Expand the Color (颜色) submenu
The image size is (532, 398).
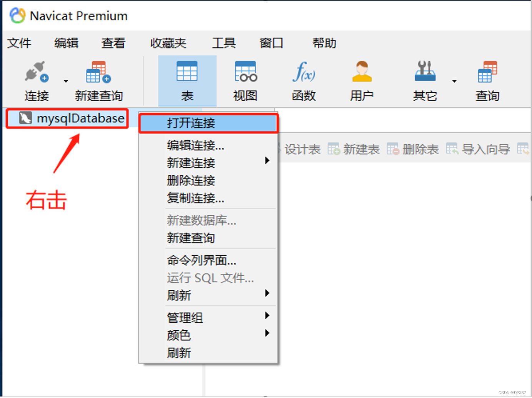click(208, 335)
